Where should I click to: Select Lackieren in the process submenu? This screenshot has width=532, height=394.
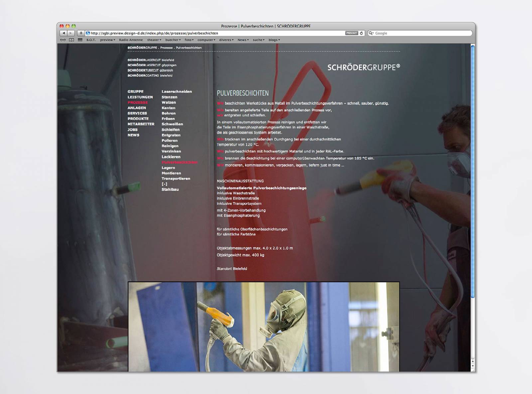coord(171,157)
